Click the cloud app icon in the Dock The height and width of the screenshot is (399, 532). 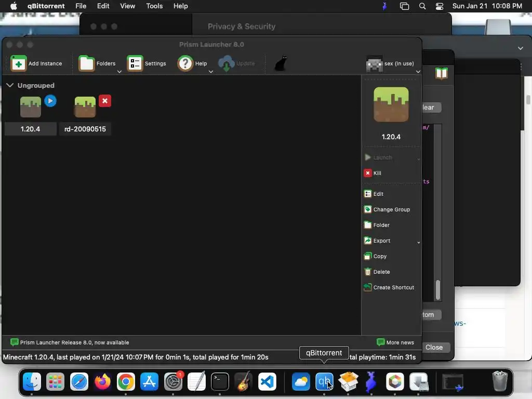pos(301,382)
